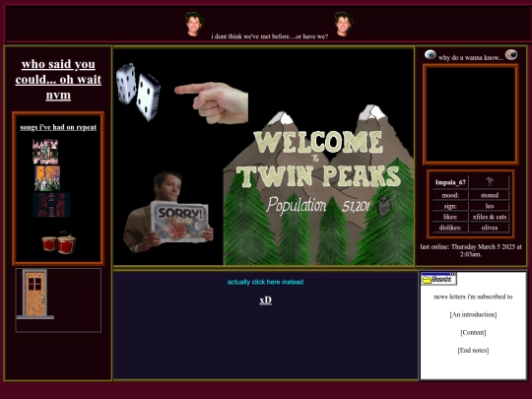Click the 'news letters i'm subscribed to' text
The image size is (532, 399).
coord(473,297)
